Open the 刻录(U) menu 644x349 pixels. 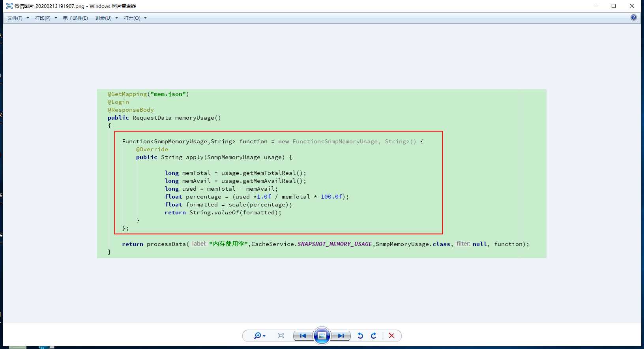(103, 18)
